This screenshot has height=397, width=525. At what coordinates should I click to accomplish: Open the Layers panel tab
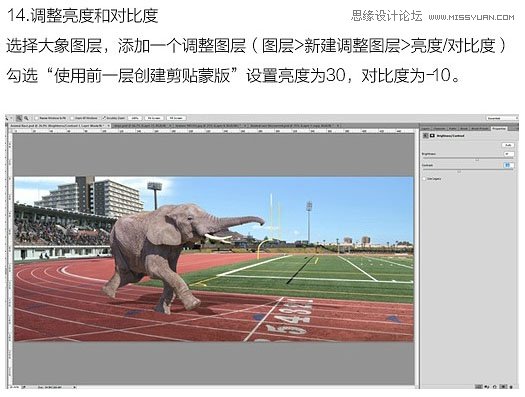click(x=426, y=129)
